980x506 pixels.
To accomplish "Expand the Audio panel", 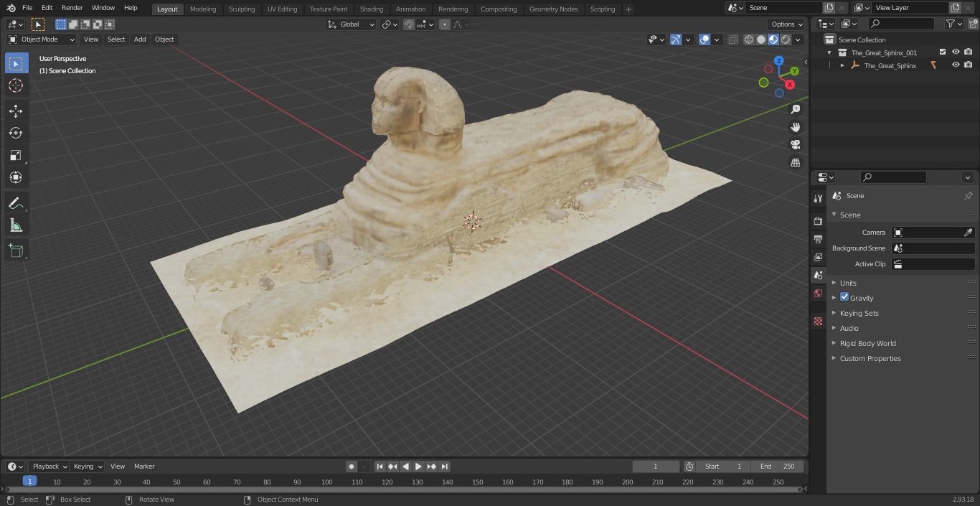I will (849, 328).
